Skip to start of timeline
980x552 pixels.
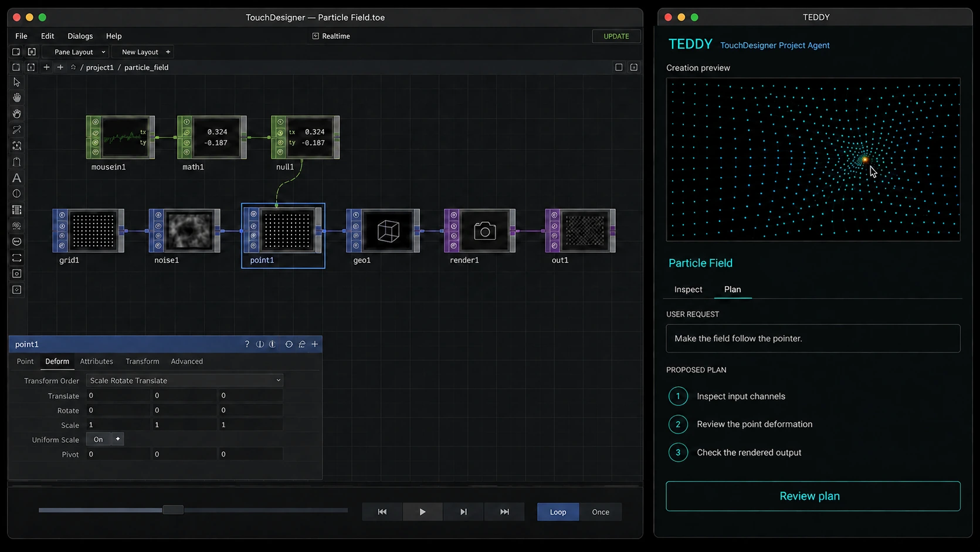pyautogui.click(x=382, y=512)
